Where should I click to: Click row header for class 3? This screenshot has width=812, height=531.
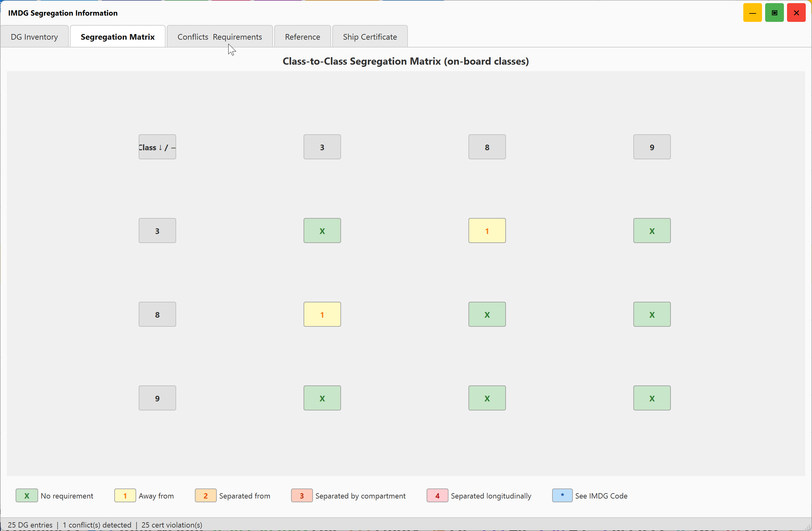[157, 231]
